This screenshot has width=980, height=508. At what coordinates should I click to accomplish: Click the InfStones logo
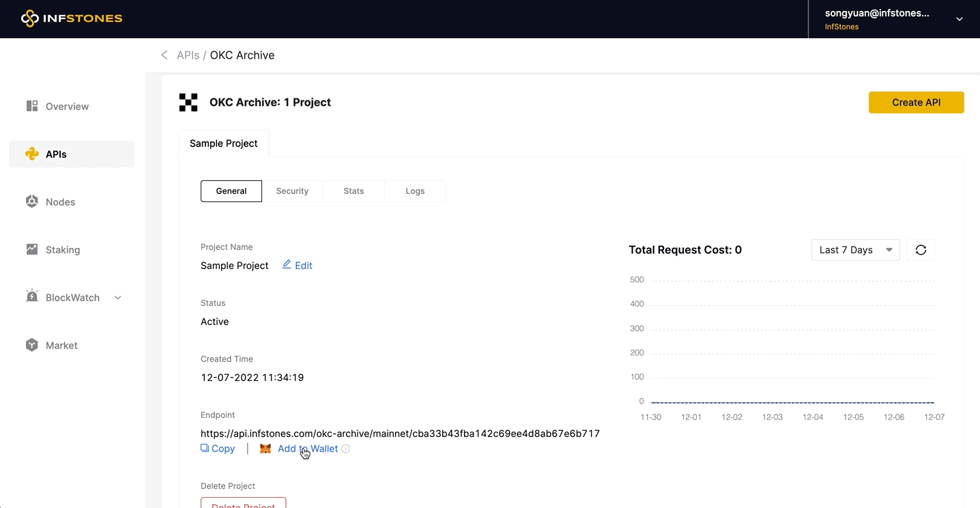(72, 18)
